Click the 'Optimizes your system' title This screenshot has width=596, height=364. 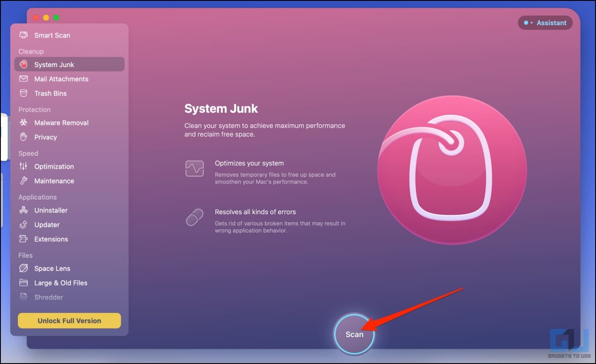[x=249, y=163]
